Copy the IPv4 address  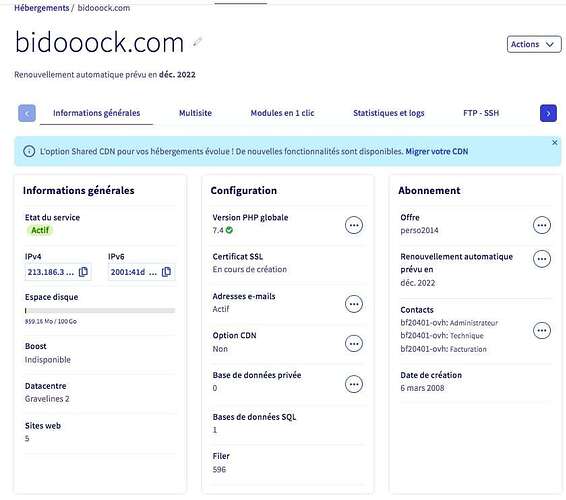pyautogui.click(x=83, y=272)
